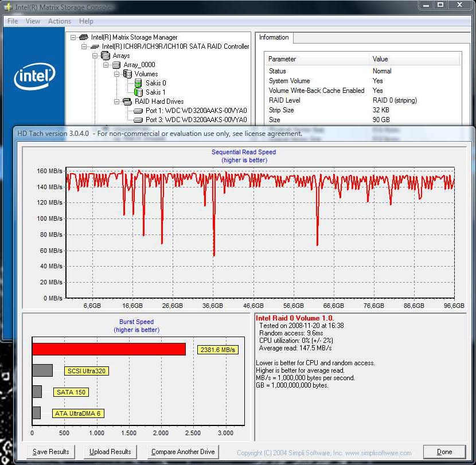The image size is (476, 465).
Task: Select the Array_0000 tree item
Action: pyautogui.click(x=139, y=65)
